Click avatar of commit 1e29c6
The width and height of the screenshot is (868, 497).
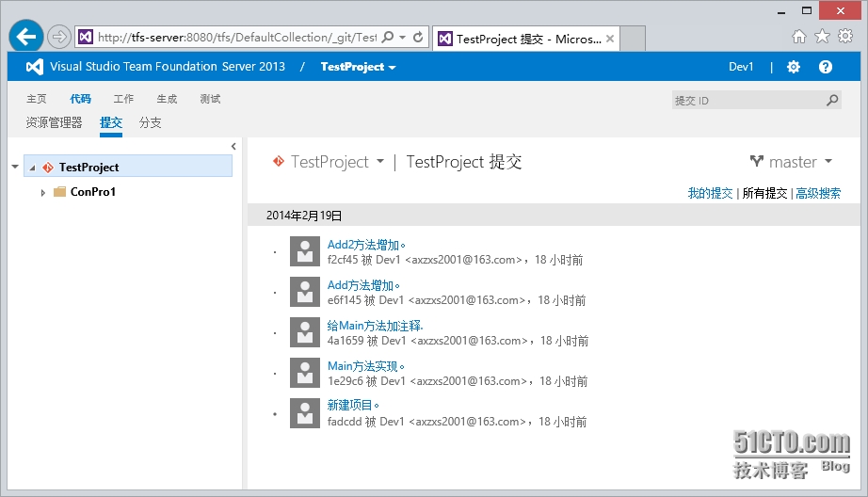point(305,373)
